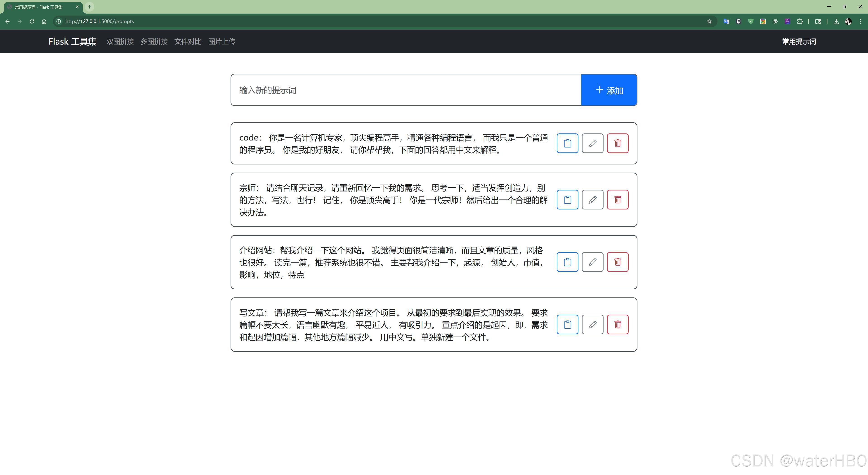Open the 双图拼接 navigation link
This screenshot has width=868, height=475.
[120, 41]
